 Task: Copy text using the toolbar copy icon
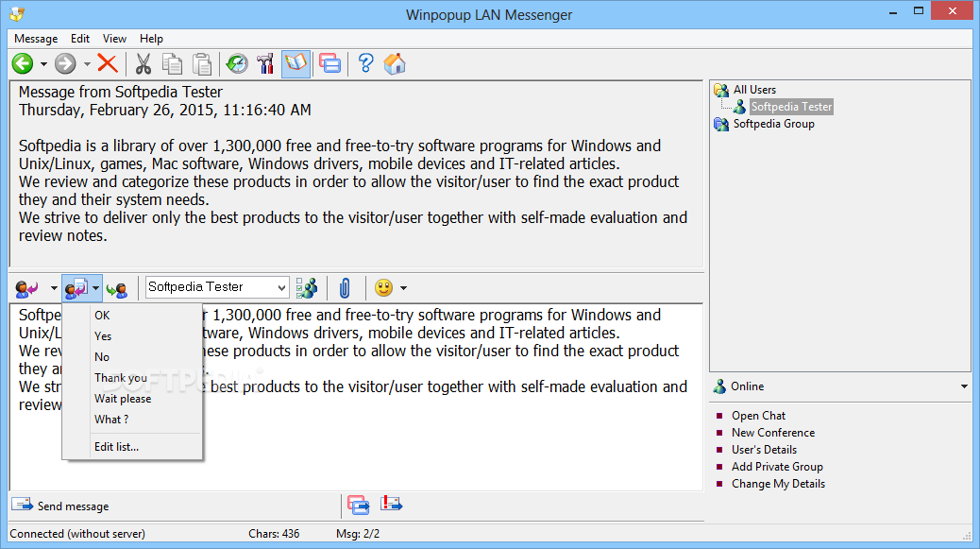[x=172, y=63]
